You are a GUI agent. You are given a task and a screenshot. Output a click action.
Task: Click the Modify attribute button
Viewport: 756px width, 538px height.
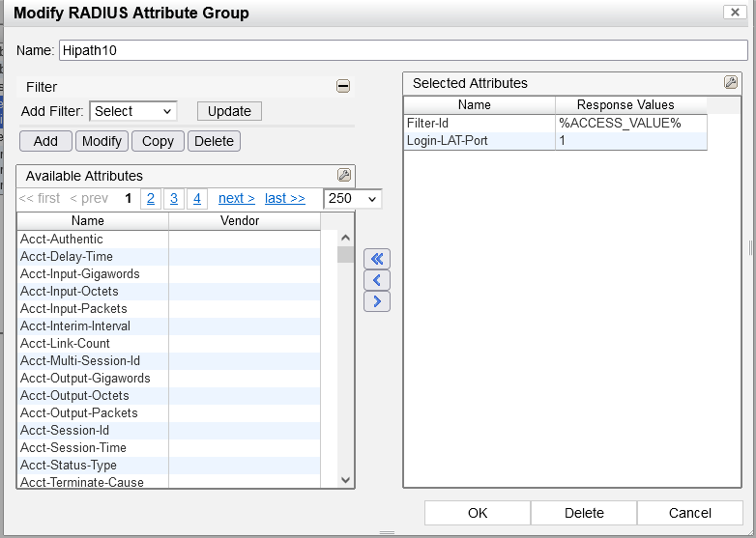102,141
